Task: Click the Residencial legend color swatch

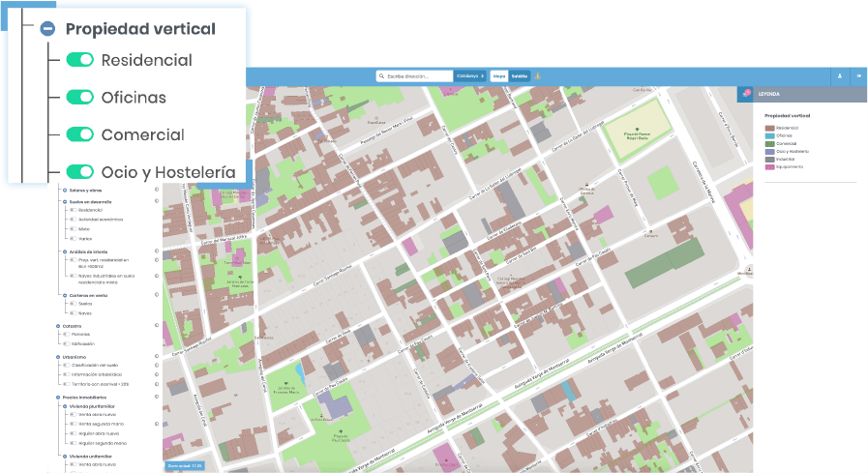Action: pos(769,128)
